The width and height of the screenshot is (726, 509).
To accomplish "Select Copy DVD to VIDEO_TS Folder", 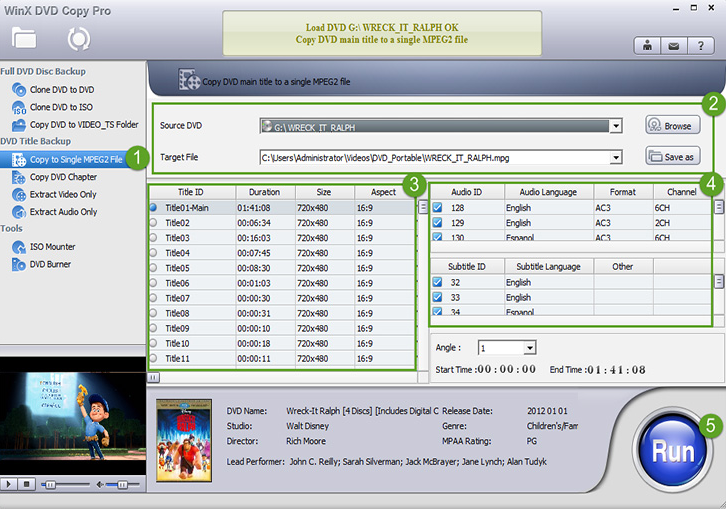I will click(x=84, y=125).
